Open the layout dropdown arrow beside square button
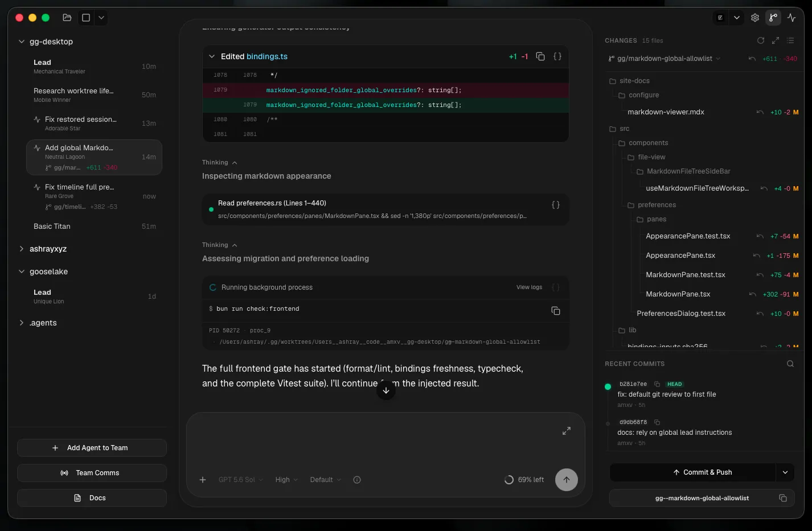The height and width of the screenshot is (531, 812). coord(101,18)
